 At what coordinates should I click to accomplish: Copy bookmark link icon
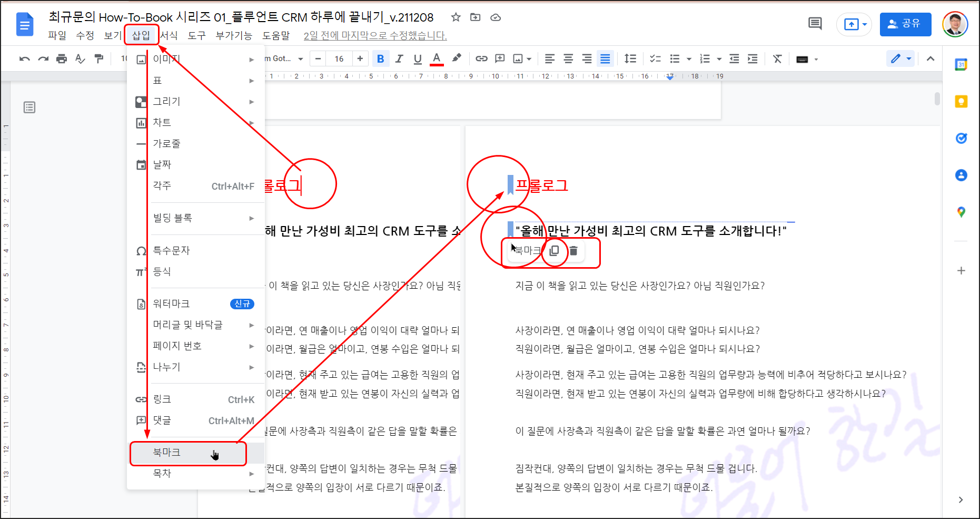click(554, 251)
